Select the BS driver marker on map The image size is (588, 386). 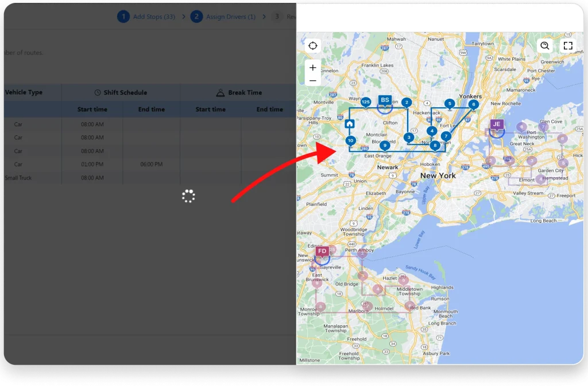[385, 100]
